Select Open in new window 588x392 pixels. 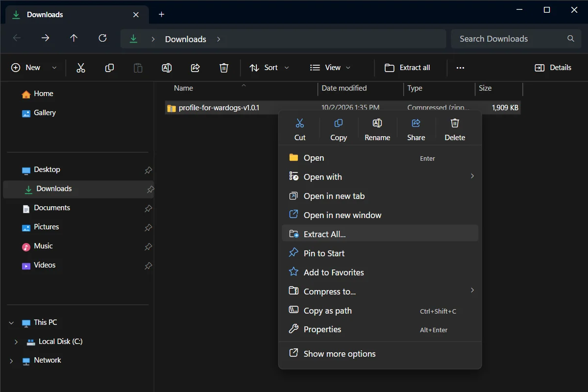pyautogui.click(x=380, y=215)
